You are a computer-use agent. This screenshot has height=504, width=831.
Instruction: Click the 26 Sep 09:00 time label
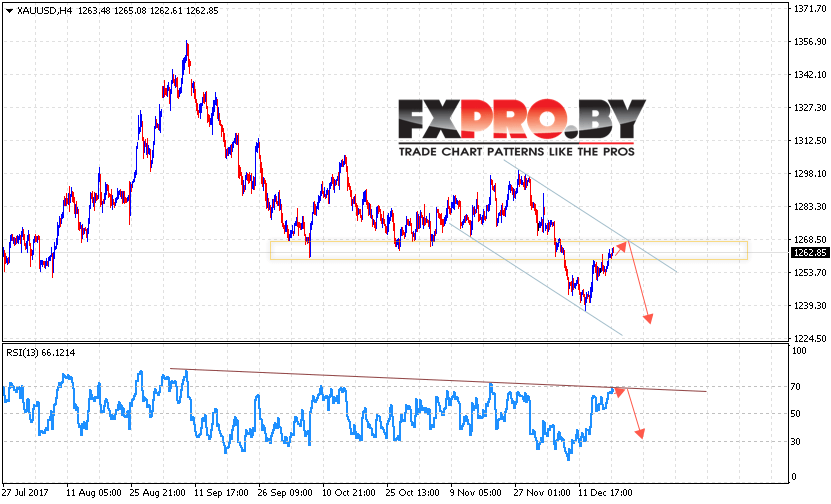point(285,492)
